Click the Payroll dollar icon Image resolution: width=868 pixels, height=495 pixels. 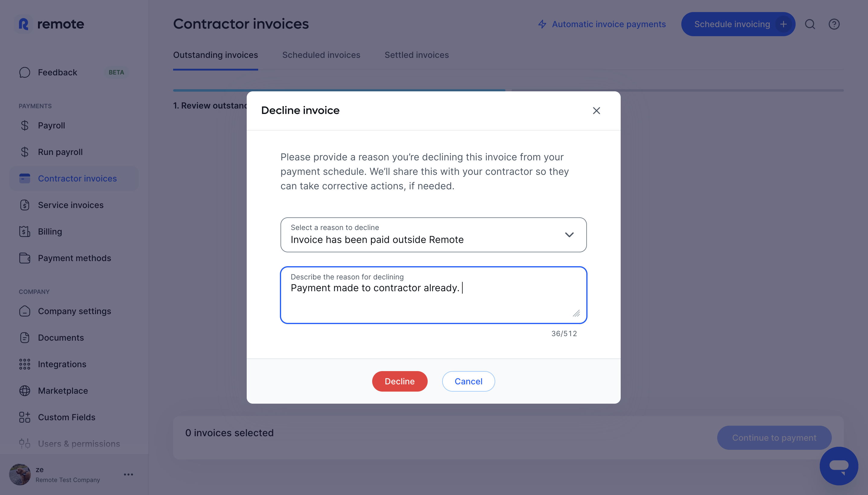coord(24,125)
